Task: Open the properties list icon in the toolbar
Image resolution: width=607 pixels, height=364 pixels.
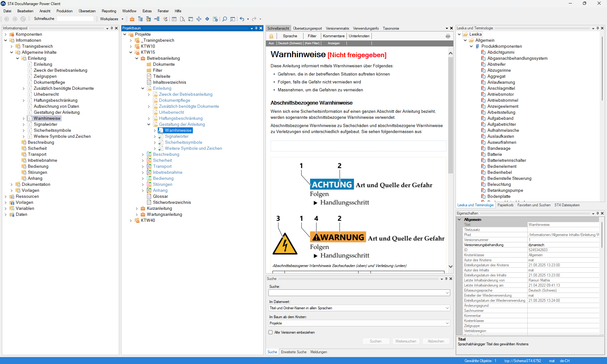Action: click(174, 19)
